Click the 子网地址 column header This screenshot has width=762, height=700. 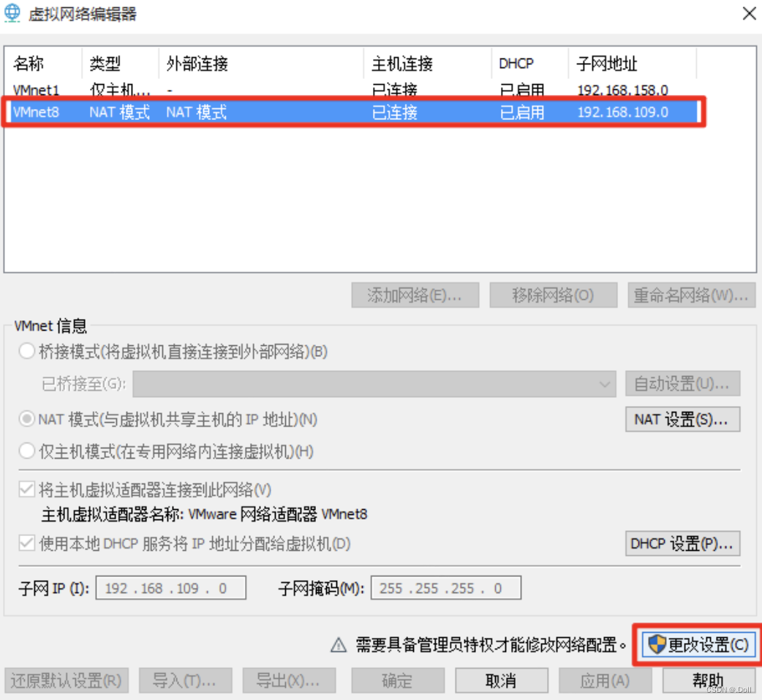point(633,63)
